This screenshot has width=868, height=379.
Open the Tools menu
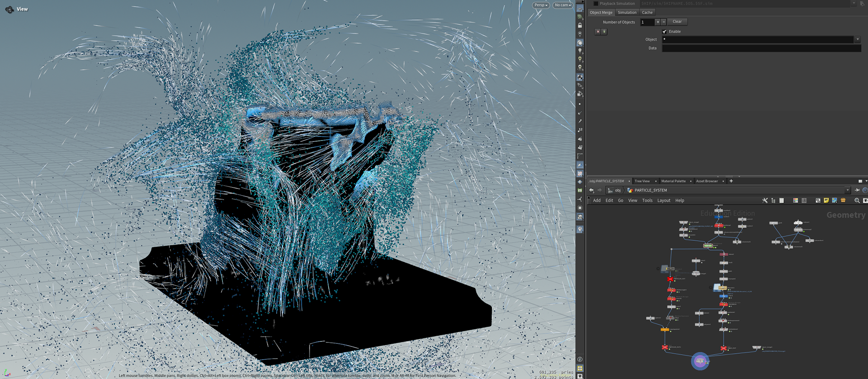pos(647,201)
